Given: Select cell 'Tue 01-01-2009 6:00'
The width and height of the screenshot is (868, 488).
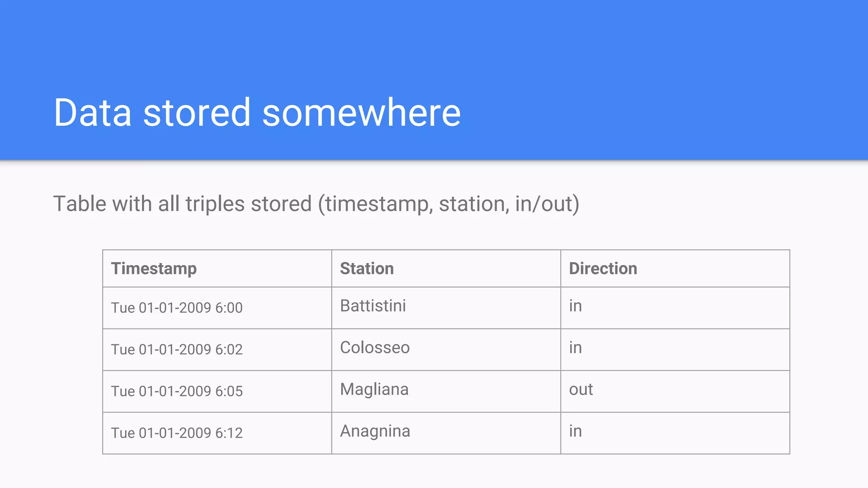Looking at the screenshot, I should [217, 308].
